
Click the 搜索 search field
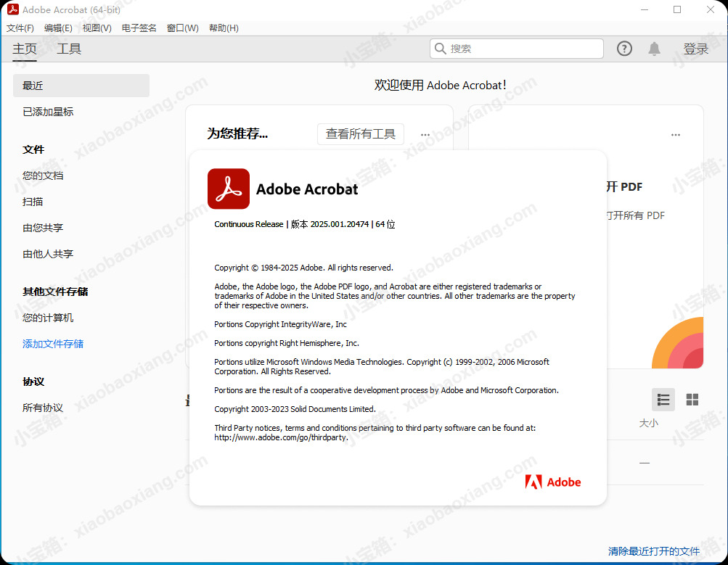(x=518, y=49)
